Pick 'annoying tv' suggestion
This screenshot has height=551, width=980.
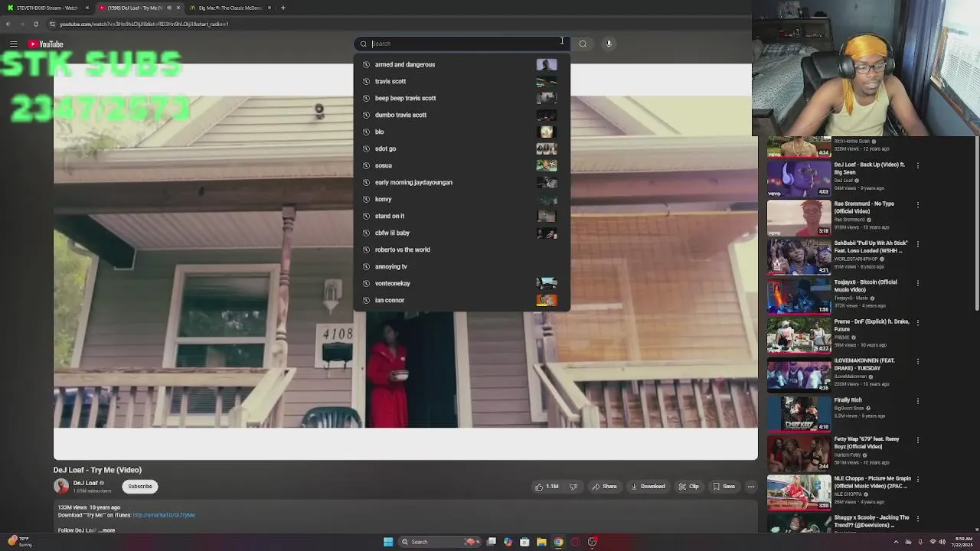(x=462, y=266)
